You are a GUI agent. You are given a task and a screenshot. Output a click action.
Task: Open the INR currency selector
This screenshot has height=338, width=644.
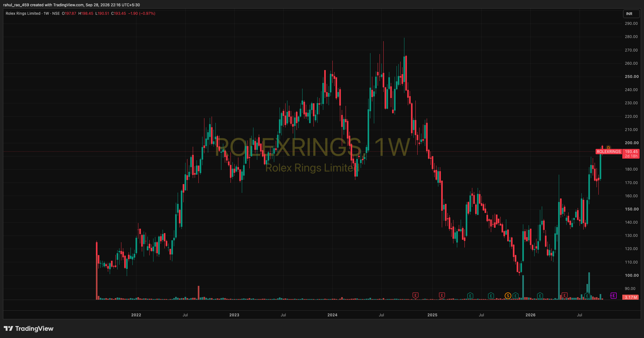tap(631, 14)
